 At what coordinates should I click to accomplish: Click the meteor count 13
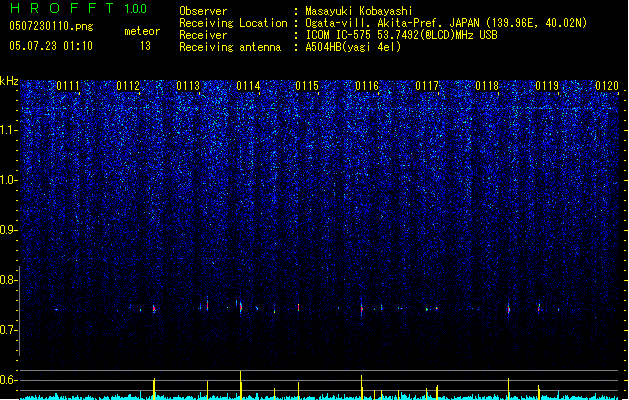145,46
